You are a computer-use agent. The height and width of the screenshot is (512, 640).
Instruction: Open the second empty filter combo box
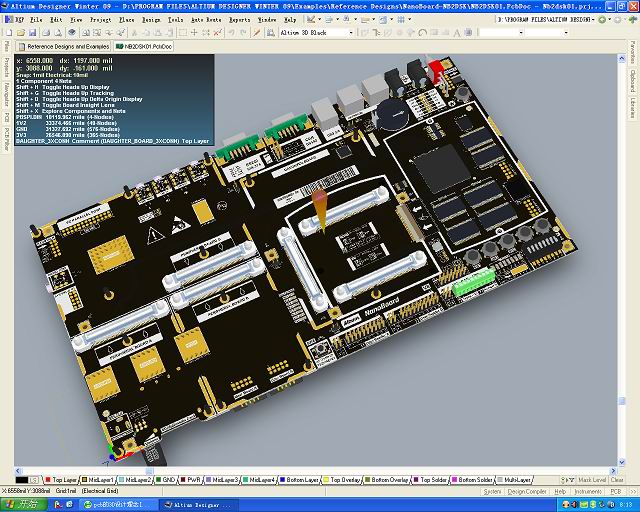tap(566, 33)
